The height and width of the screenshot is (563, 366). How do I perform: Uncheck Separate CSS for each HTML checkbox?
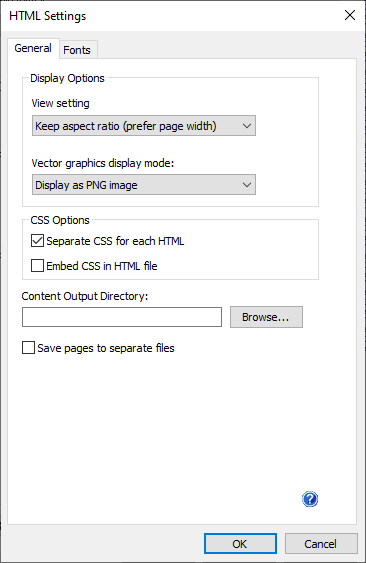(37, 241)
